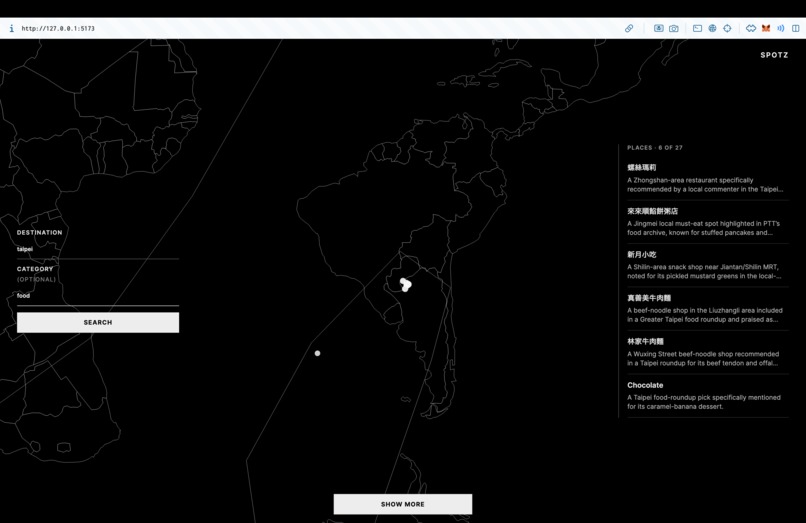The image size is (806, 523).
Task: Open the 新月小吃 place entry
Action: [x=708, y=265]
